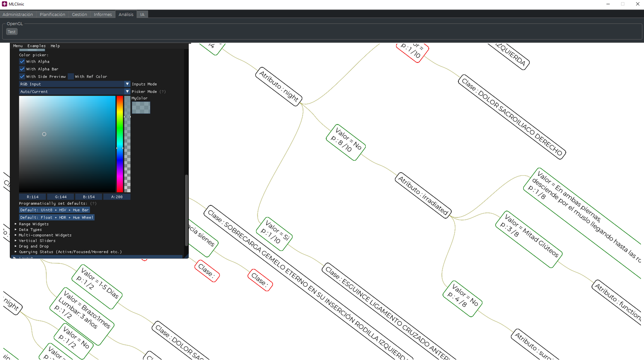Click the Range Widgets arrow icon
This screenshot has width=644, height=361.
pos(16,224)
